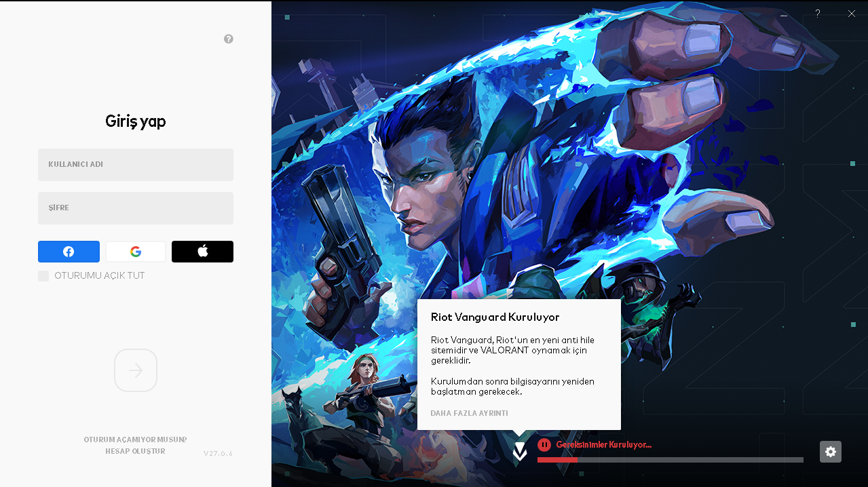
Task: Enable the Oturumu Açık Tut checkbox
Action: pyautogui.click(x=43, y=276)
